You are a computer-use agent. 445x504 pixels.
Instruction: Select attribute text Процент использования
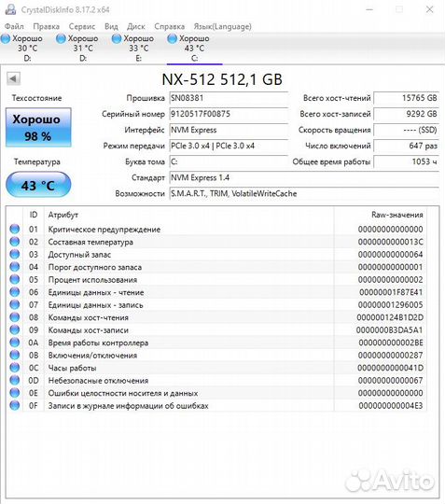coord(92,280)
